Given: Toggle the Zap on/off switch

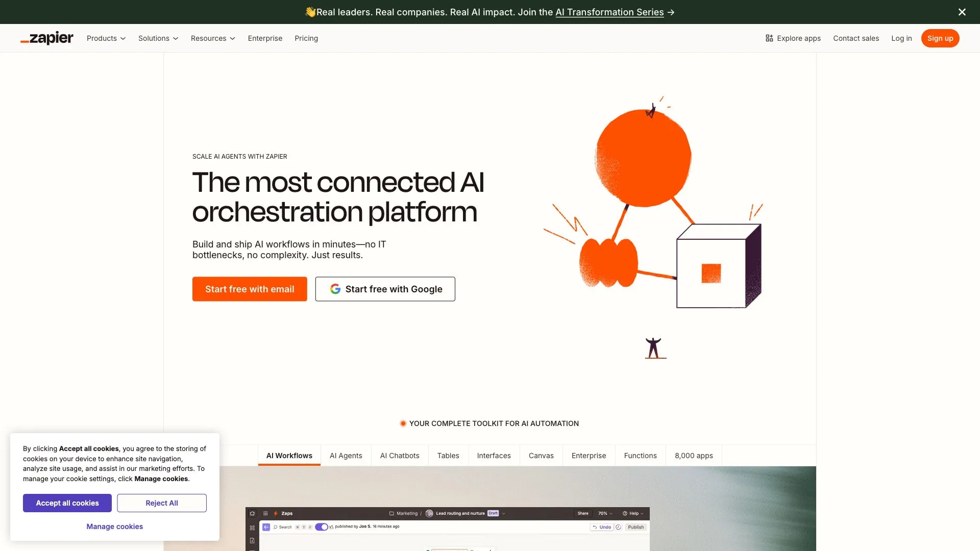Looking at the screenshot, I should click(x=322, y=527).
